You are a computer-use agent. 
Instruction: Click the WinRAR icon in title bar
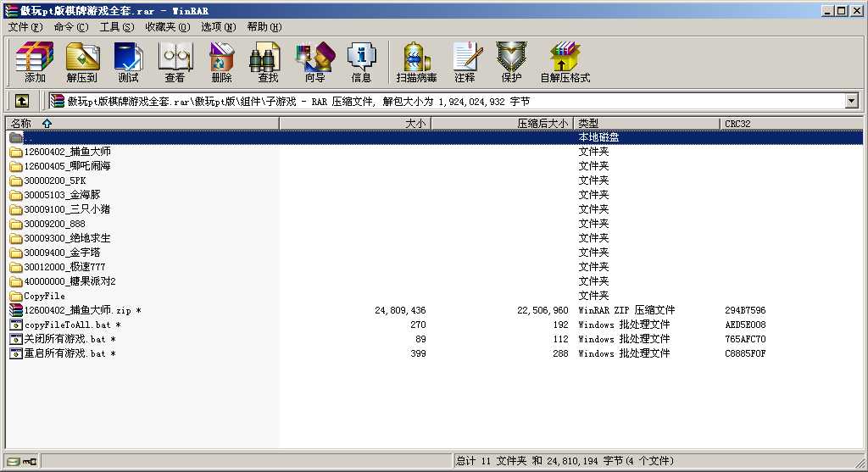(x=10, y=10)
